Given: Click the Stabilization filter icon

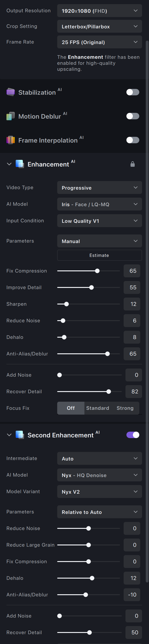Looking at the screenshot, I should click(11, 92).
